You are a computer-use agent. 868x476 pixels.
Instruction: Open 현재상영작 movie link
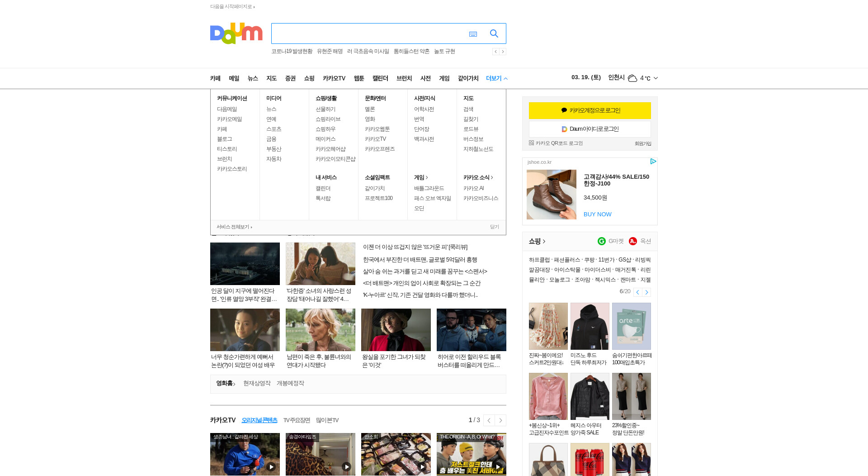pyautogui.click(x=257, y=383)
